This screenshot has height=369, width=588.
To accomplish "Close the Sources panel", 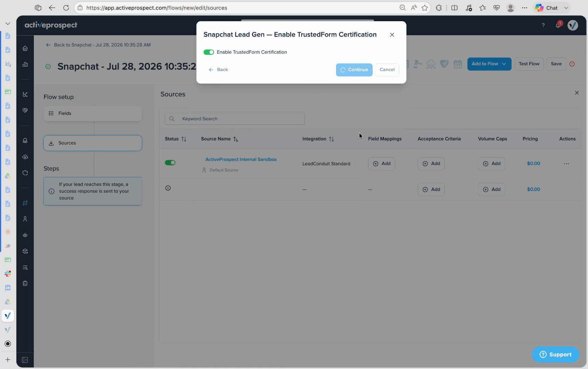I will [x=577, y=93].
